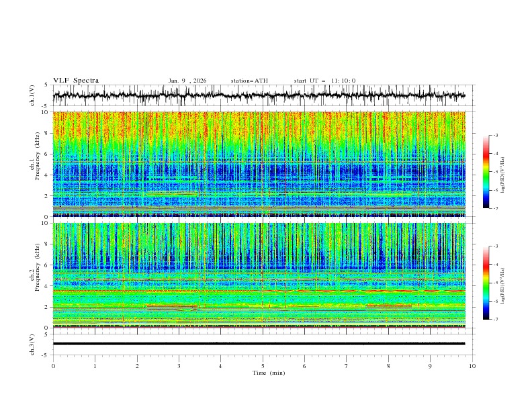Click the "-3" tick on ch.2 color bar
This screenshot has height=411, width=532.
click(496, 246)
